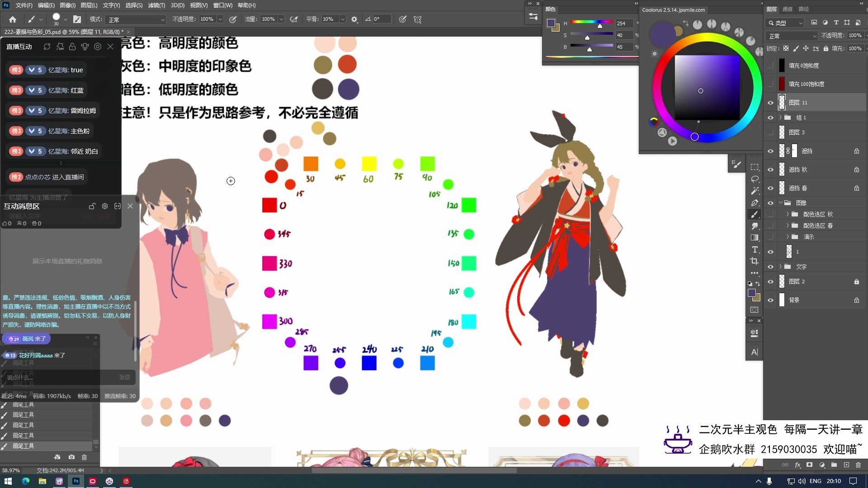Close the 互动消息区 panel
Image resolution: width=868 pixels, height=488 pixels.
[x=130, y=206]
